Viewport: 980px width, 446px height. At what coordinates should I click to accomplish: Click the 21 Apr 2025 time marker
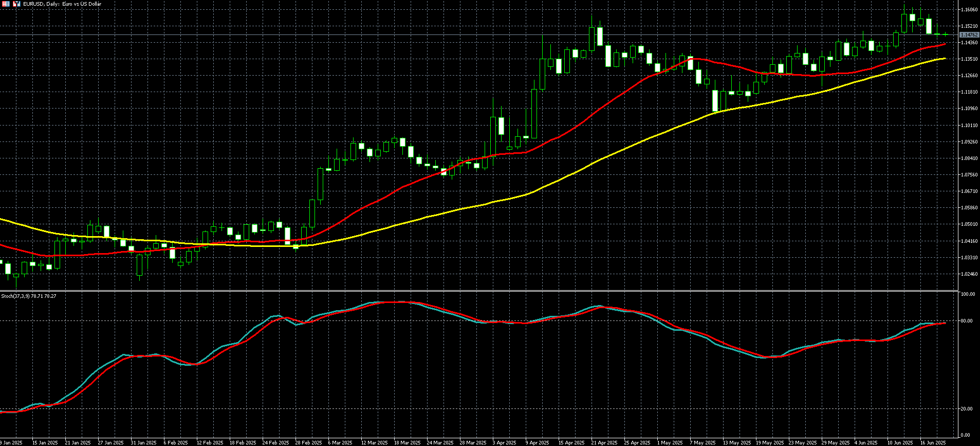click(604, 442)
